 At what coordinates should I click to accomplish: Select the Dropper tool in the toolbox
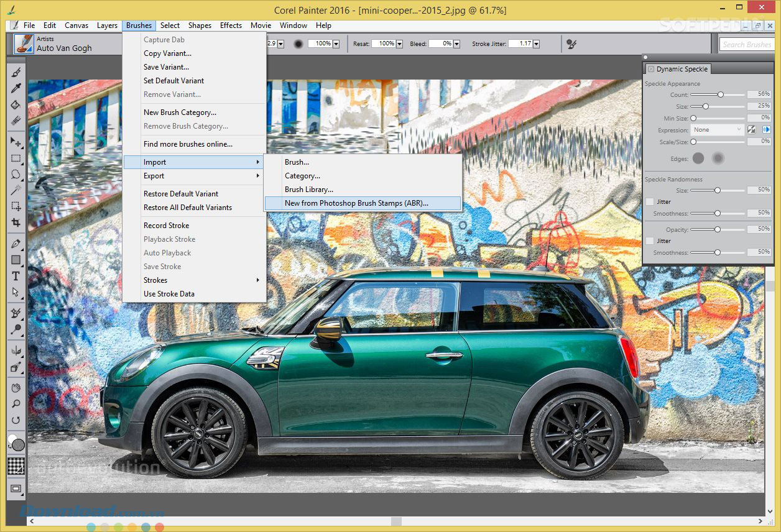[16, 88]
